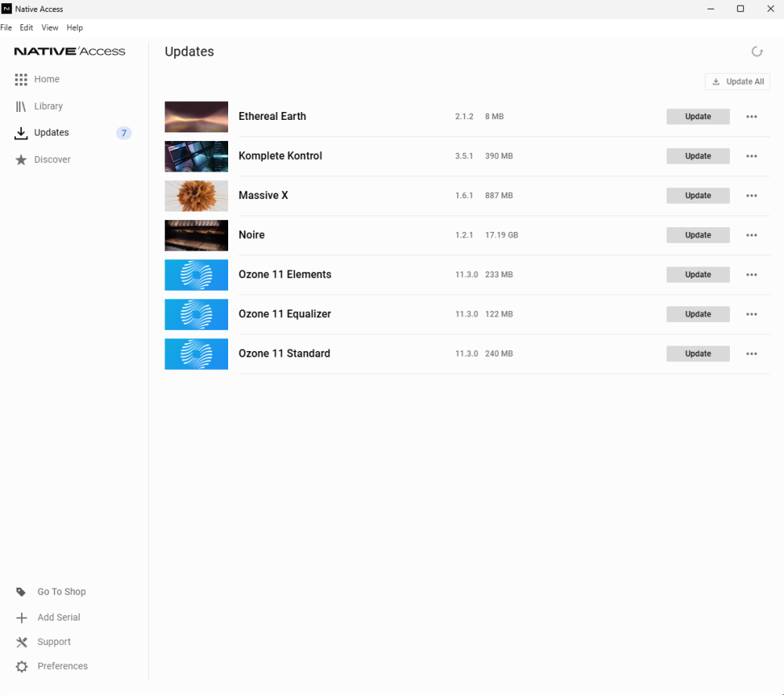Click the Support tools icon
This screenshot has width=784, height=695.
(x=21, y=642)
